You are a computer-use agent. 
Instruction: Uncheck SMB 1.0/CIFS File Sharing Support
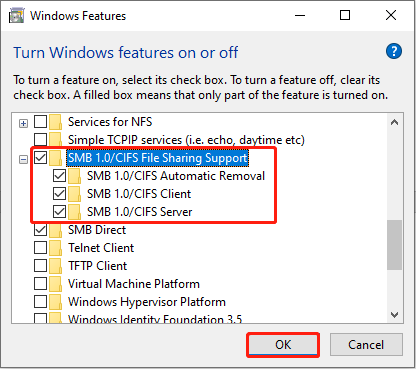(x=40, y=158)
